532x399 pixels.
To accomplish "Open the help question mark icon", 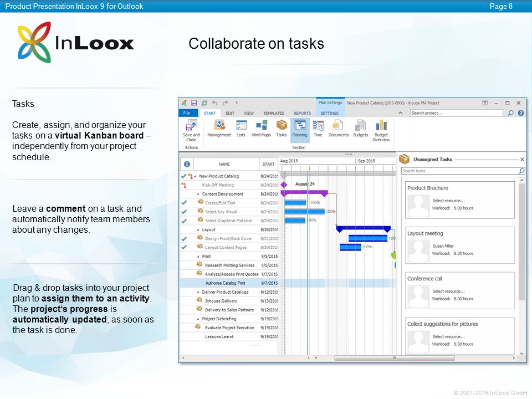I will tap(521, 113).
